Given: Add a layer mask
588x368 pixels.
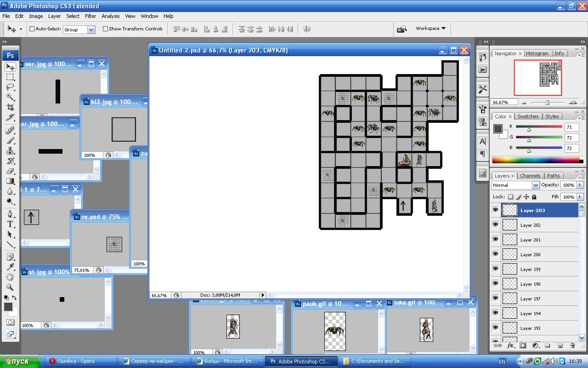Looking at the screenshot, I should tap(523, 345).
